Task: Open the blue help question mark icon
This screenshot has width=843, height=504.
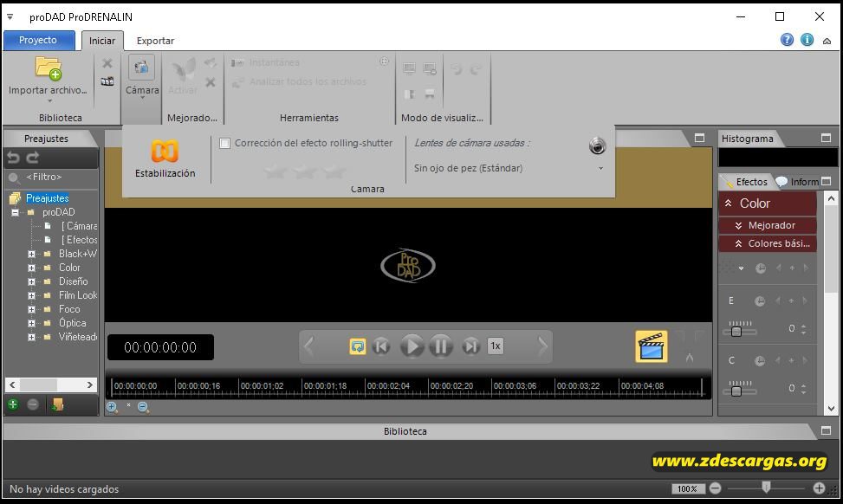Action: click(x=787, y=39)
